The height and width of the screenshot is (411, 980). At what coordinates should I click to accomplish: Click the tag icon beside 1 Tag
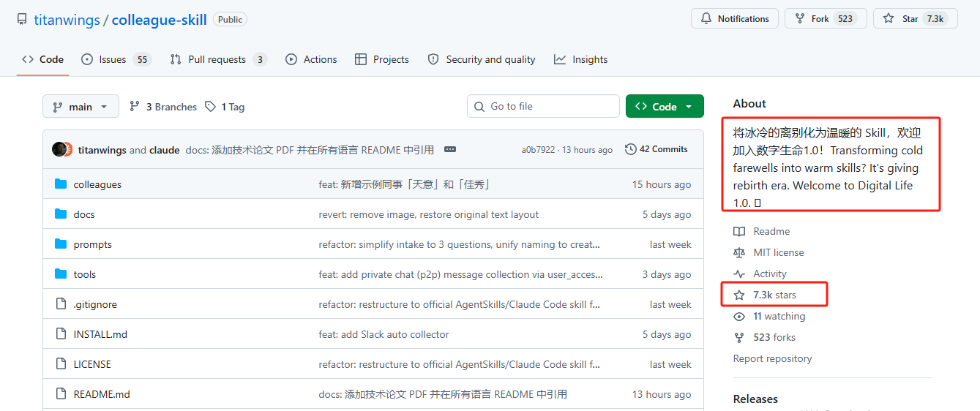point(211,107)
